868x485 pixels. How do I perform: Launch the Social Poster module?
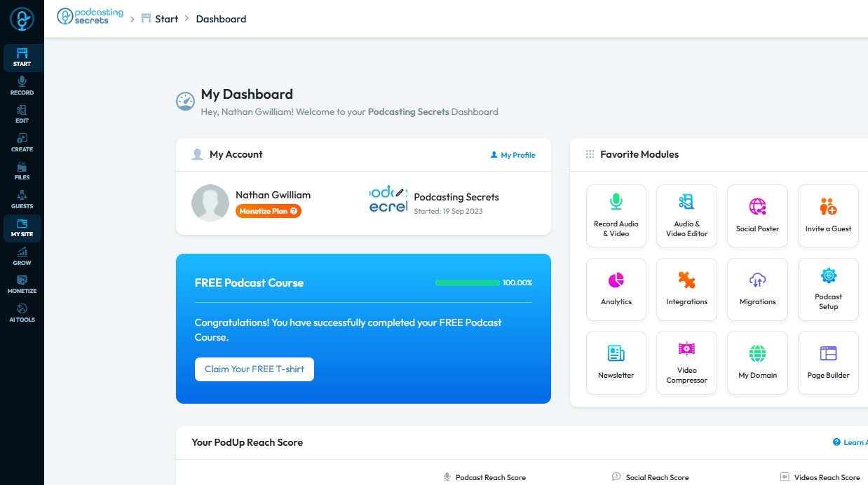757,215
